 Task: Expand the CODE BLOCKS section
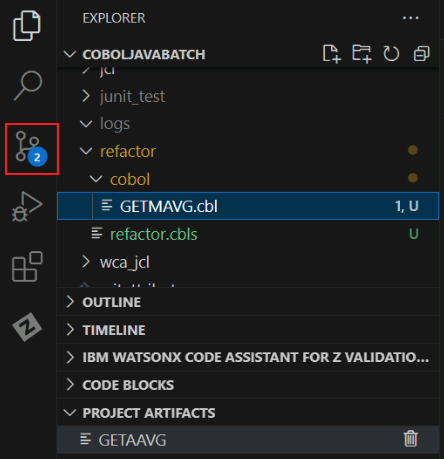click(70, 385)
